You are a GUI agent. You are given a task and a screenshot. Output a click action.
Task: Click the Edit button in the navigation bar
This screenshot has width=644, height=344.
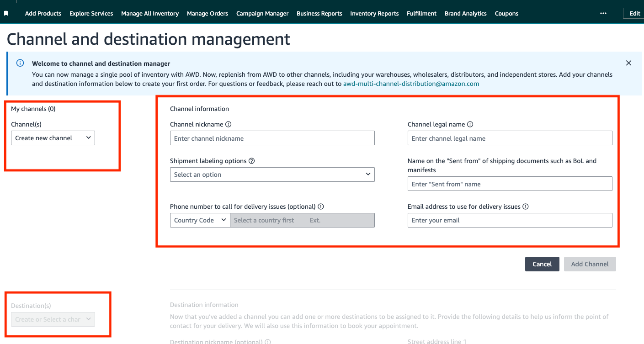[634, 14]
